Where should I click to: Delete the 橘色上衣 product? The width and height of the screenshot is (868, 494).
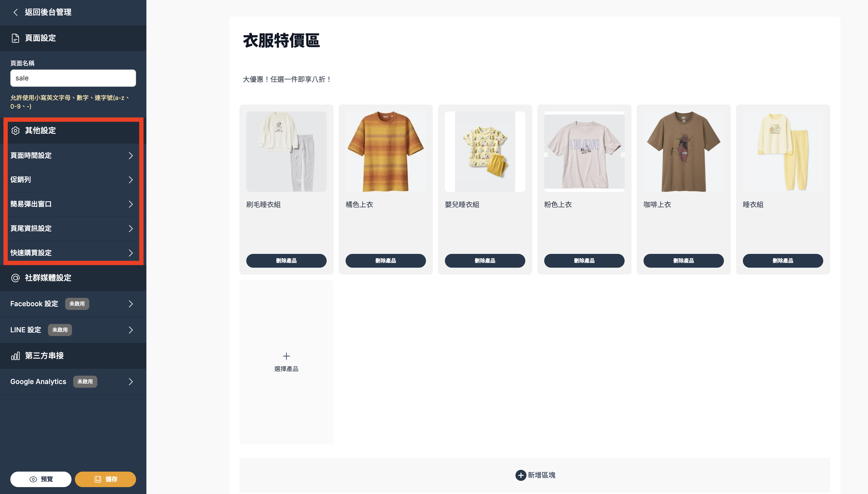click(x=385, y=260)
